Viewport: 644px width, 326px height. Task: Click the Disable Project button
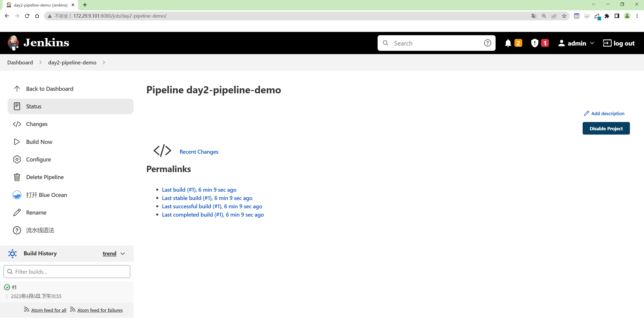pyautogui.click(x=606, y=128)
